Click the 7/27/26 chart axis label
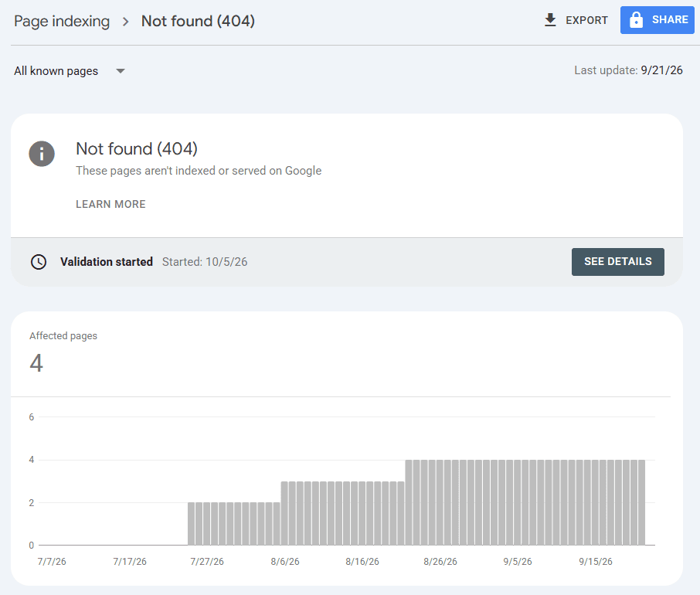The width and height of the screenshot is (700, 595). [x=207, y=562]
